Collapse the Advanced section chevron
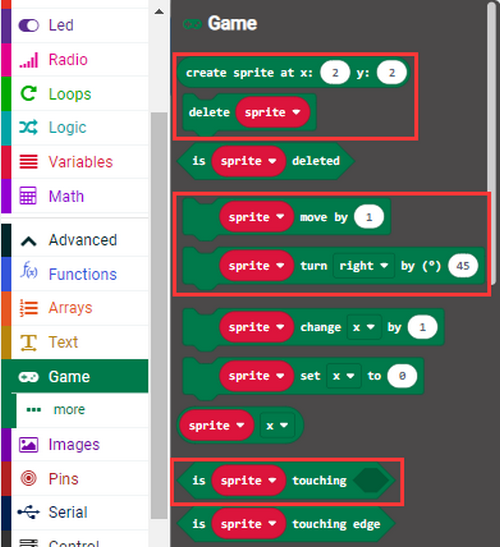Image resolution: width=500 pixels, height=547 pixels. tap(28, 241)
